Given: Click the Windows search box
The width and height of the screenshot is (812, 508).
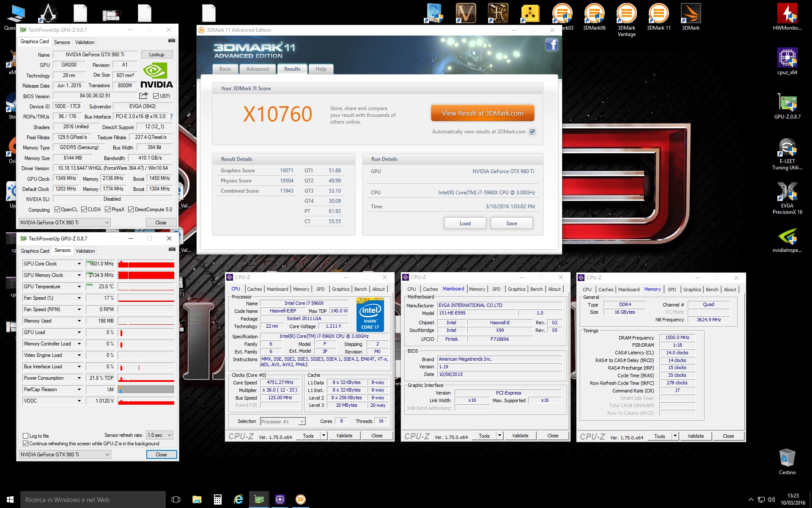Looking at the screenshot, I should point(93,500).
